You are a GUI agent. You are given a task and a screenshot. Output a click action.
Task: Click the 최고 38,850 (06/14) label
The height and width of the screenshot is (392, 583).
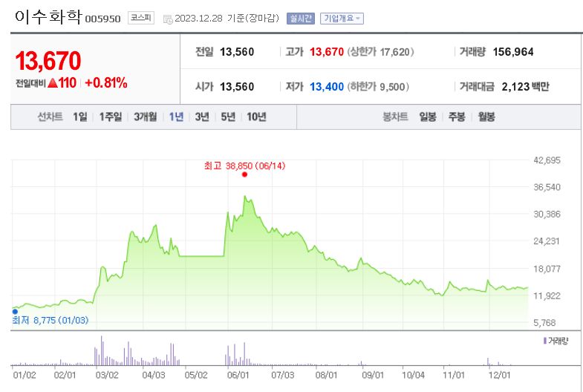(x=244, y=166)
